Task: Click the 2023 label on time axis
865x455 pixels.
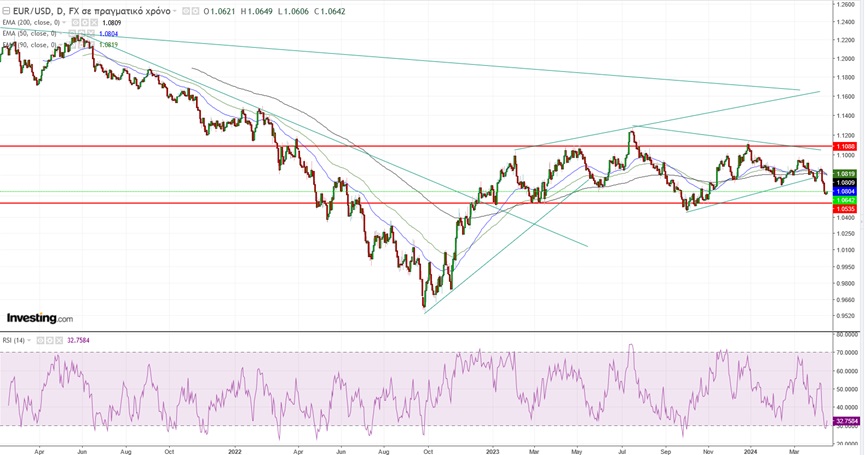Action: point(493,449)
